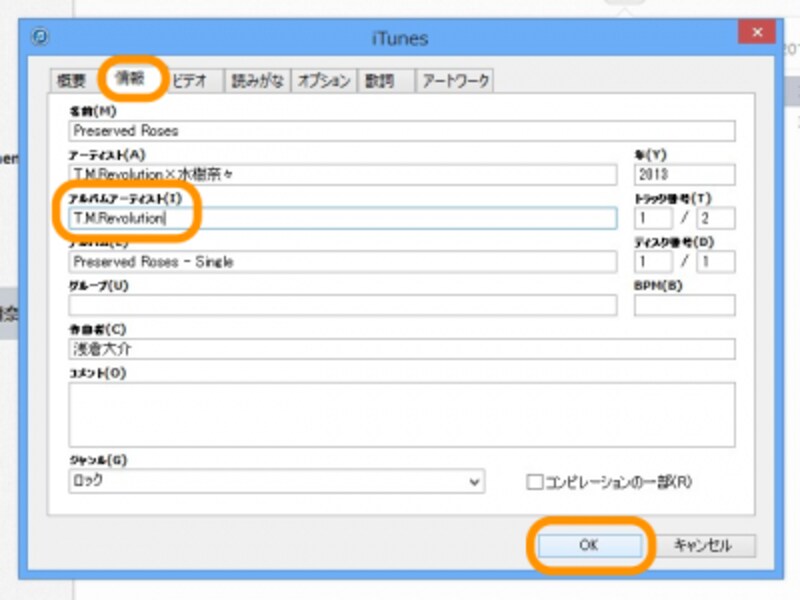Open the アートワーク tab
This screenshot has height=600, width=800.
456,81
